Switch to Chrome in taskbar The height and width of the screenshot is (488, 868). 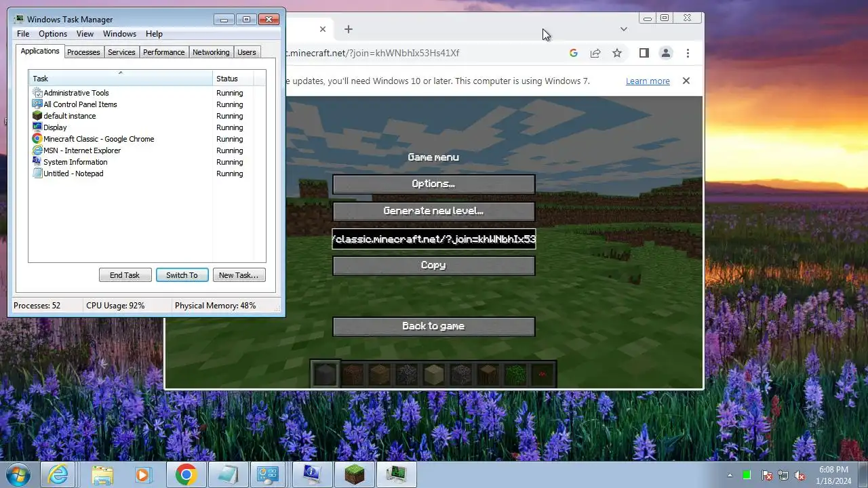[x=186, y=474]
